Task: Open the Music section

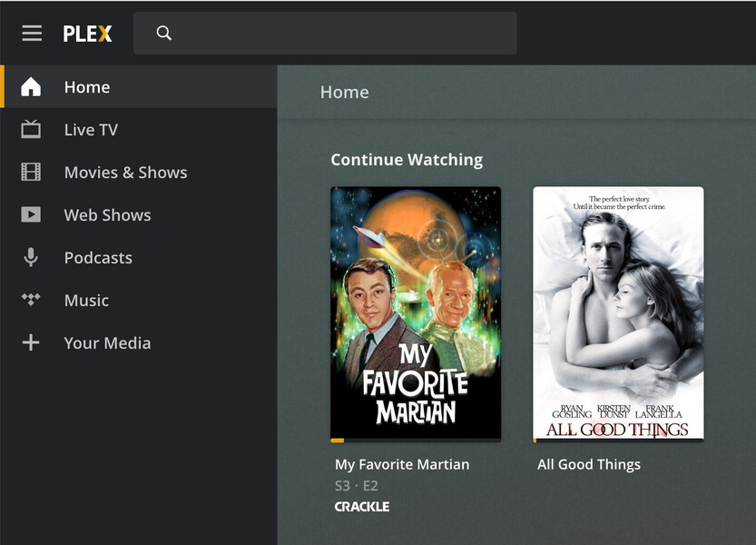Action: click(139, 300)
